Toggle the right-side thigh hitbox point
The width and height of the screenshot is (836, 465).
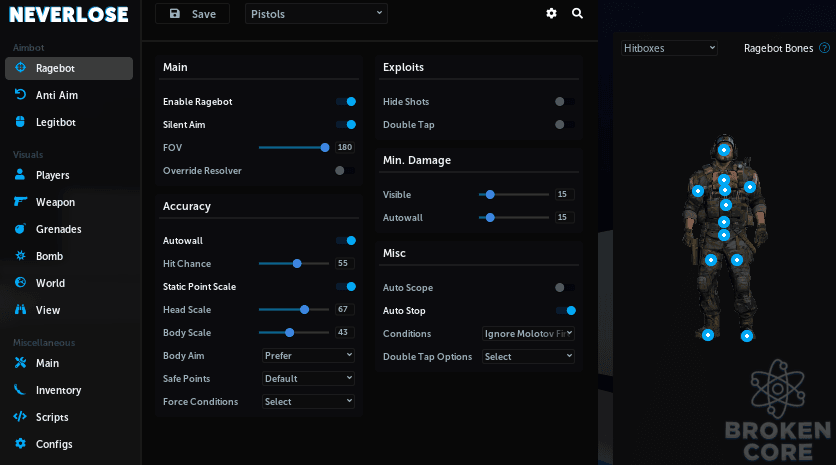click(737, 260)
